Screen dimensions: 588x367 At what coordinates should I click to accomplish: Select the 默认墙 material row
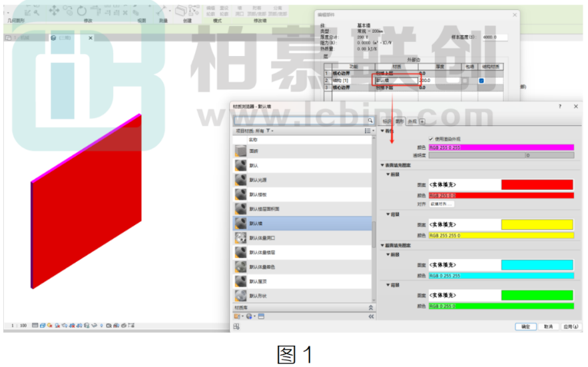tap(302, 224)
